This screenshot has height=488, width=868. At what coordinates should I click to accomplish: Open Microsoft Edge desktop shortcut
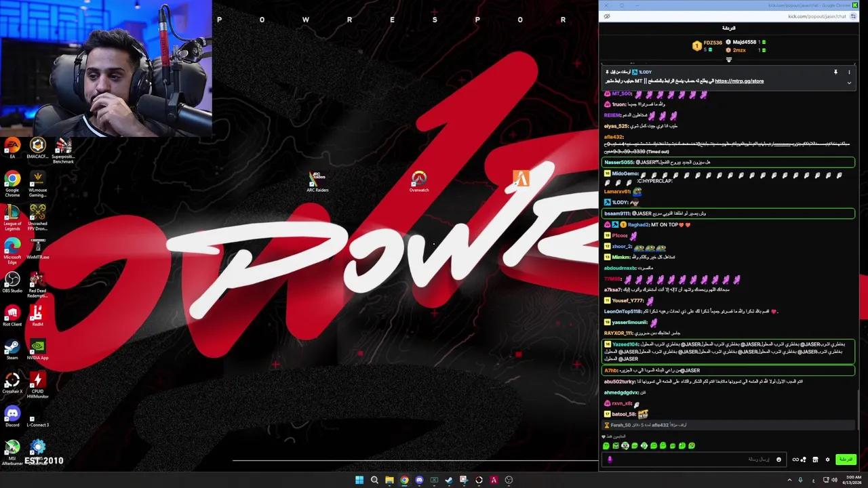pyautogui.click(x=12, y=250)
